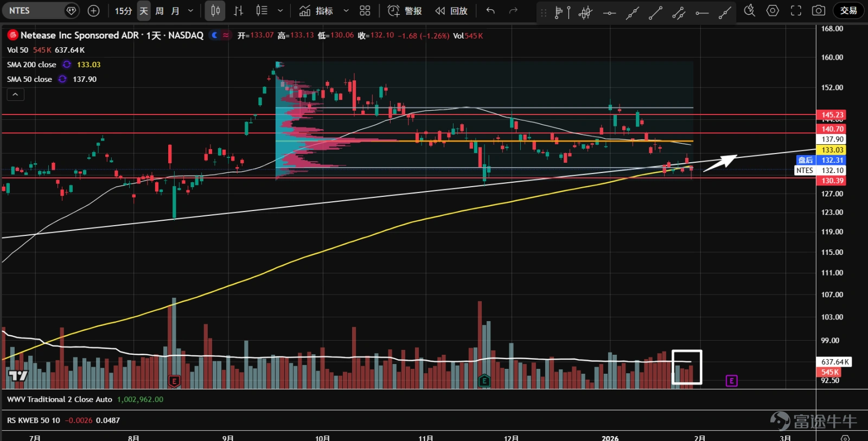
Task: Add a symbol with the plus circle icon
Action: pos(93,11)
